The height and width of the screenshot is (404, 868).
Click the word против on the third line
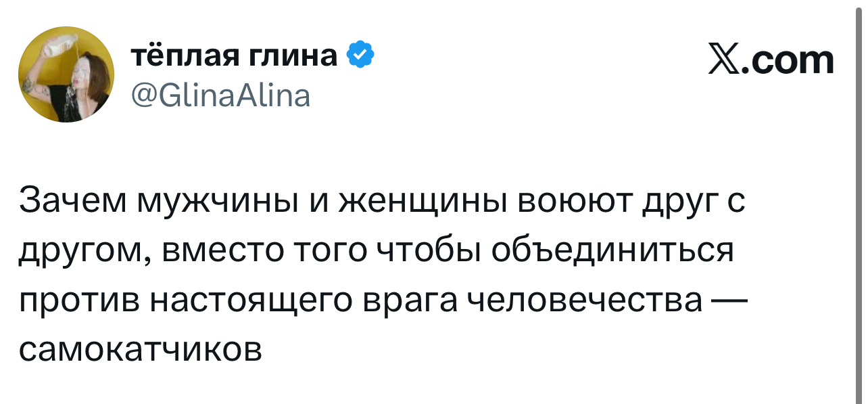pyautogui.click(x=78, y=301)
